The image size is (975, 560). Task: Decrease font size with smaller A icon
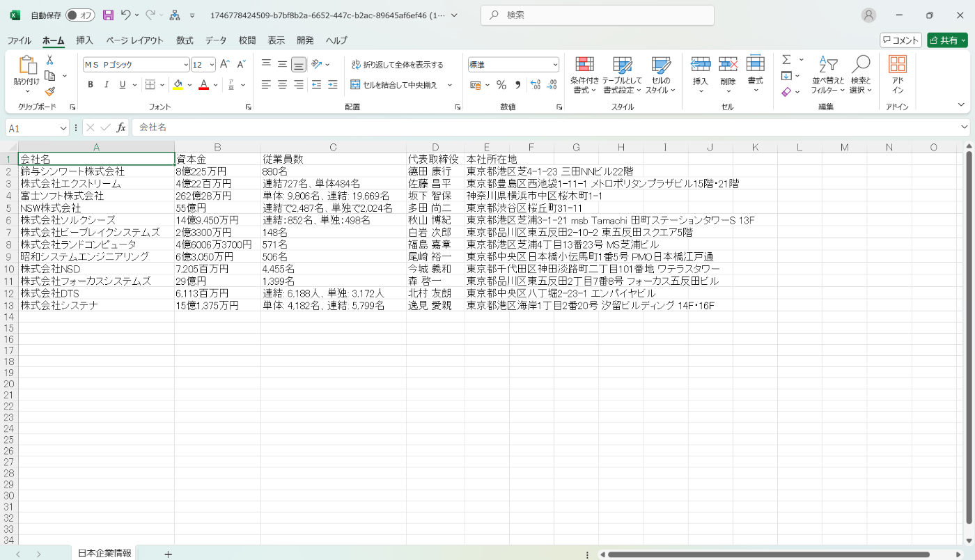pos(241,64)
